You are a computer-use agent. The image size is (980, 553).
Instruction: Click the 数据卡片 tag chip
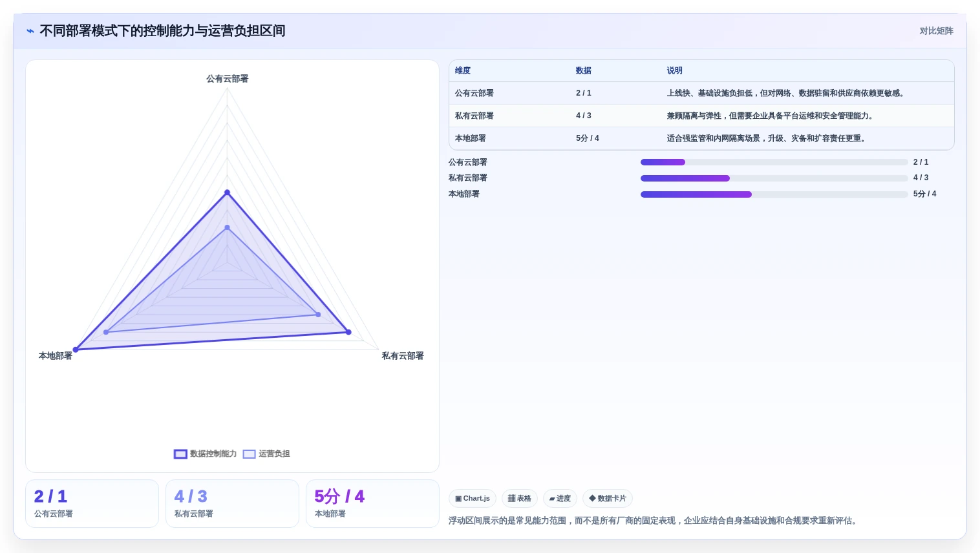608,499
